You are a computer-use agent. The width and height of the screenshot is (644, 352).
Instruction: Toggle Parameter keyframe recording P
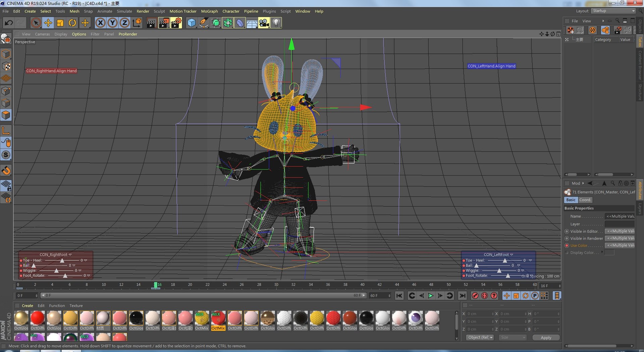[535, 296]
